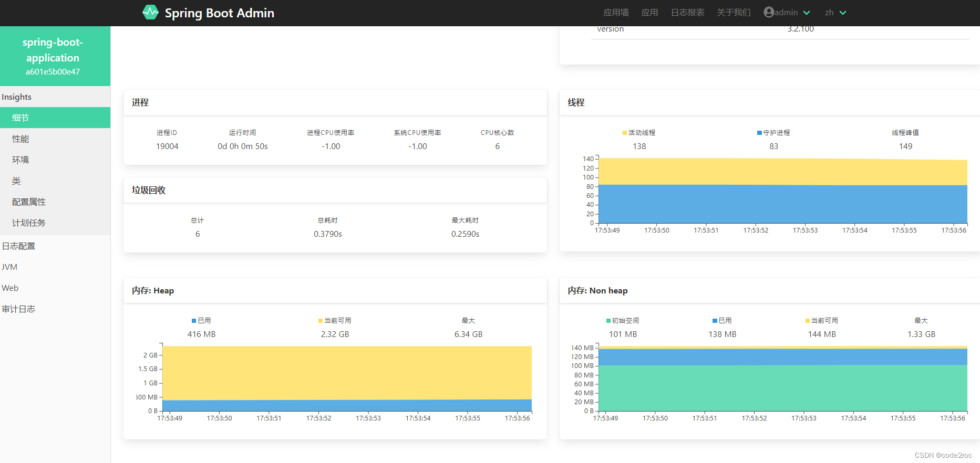Click the green 初始空间 legend swatch
The image size is (980, 463).
pyautogui.click(x=608, y=321)
